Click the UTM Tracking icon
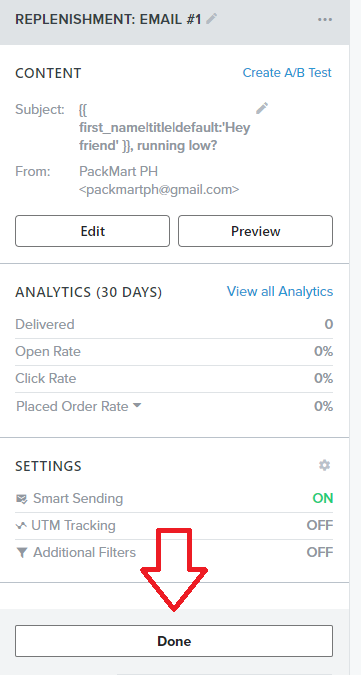 (x=21, y=526)
